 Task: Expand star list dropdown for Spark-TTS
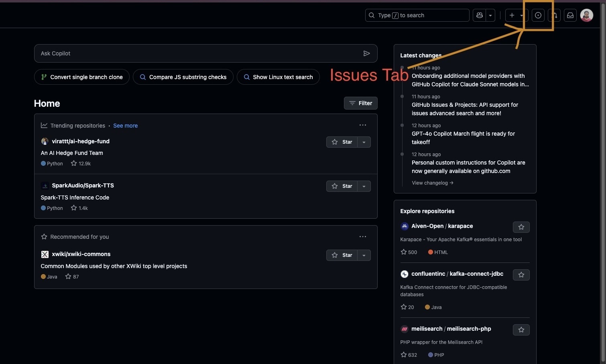coord(364,186)
